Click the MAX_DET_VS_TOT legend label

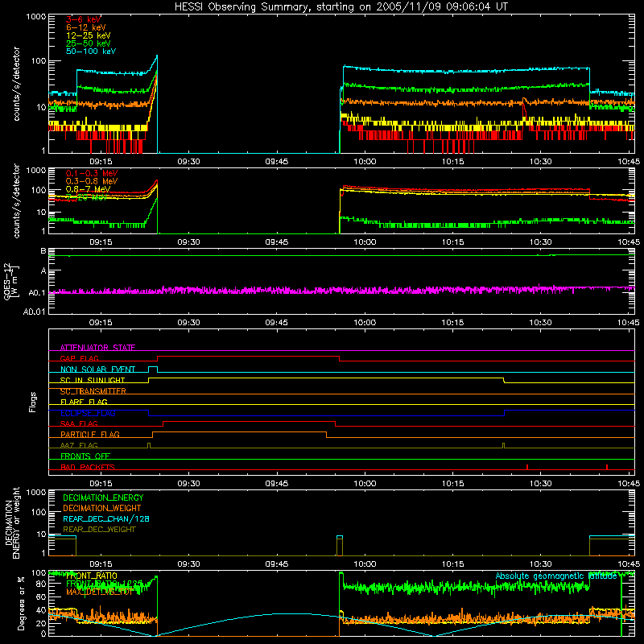(99, 592)
